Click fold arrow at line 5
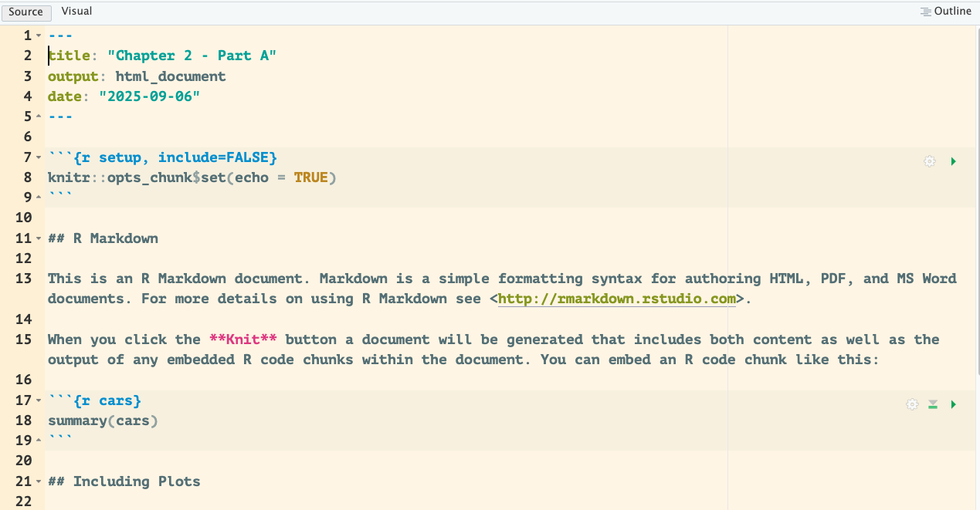The image size is (980, 510). (x=39, y=117)
